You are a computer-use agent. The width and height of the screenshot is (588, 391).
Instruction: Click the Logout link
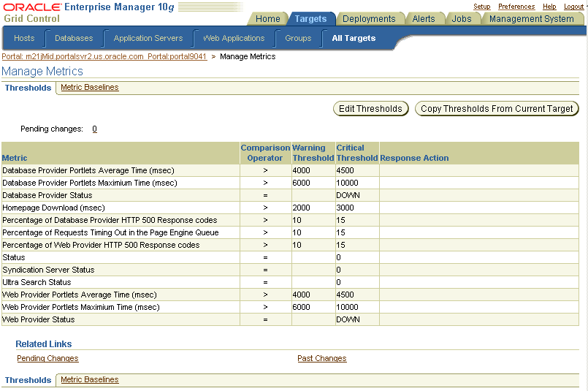(x=573, y=7)
